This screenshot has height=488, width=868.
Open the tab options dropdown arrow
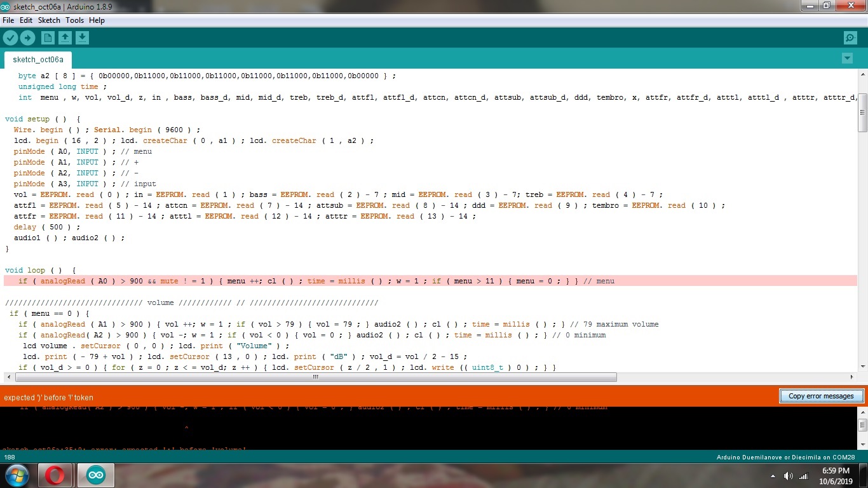coord(847,58)
